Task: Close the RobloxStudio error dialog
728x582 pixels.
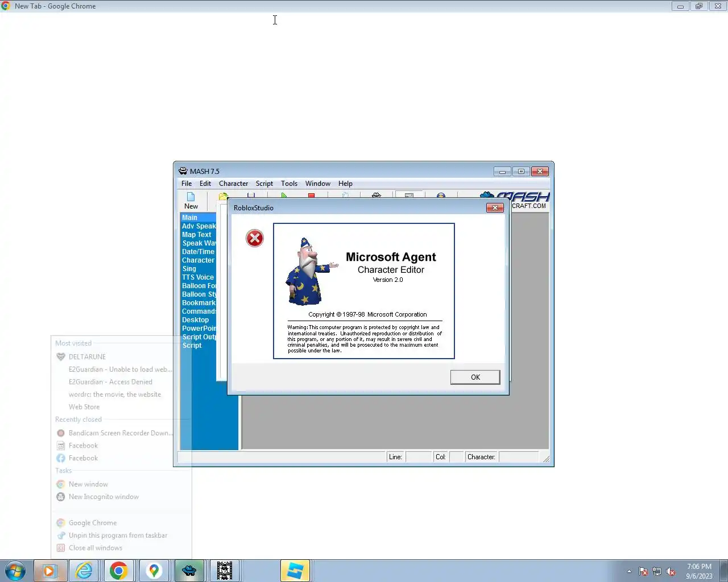Action: (495, 207)
